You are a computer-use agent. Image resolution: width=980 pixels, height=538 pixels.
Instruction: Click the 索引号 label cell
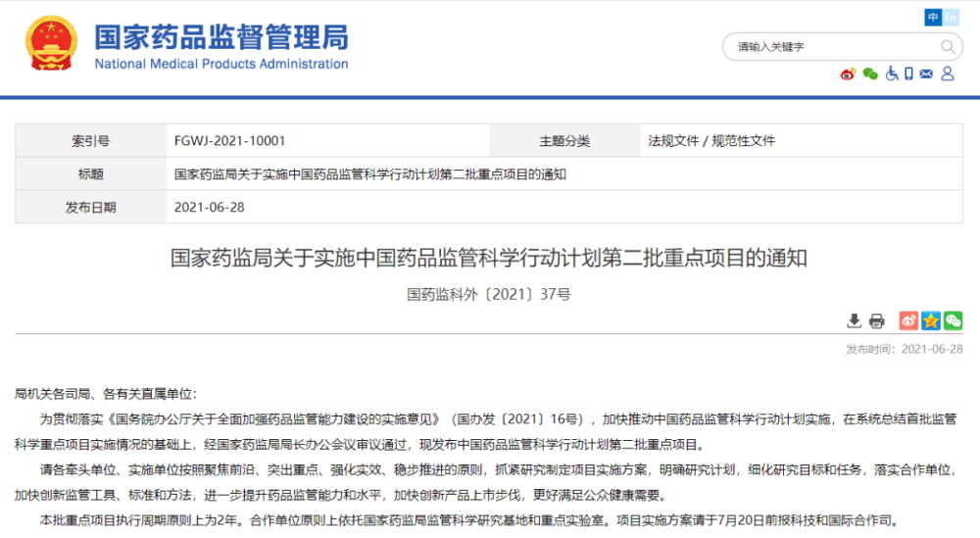(90, 140)
